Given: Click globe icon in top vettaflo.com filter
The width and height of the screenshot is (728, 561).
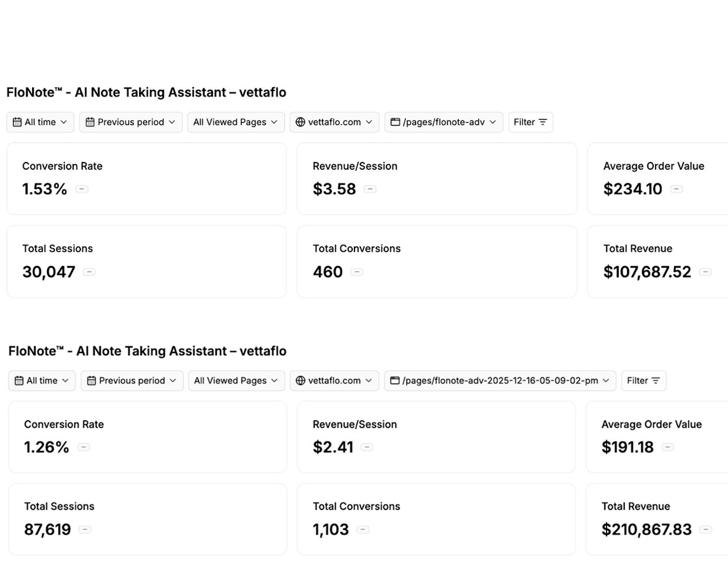Looking at the screenshot, I should 300,122.
